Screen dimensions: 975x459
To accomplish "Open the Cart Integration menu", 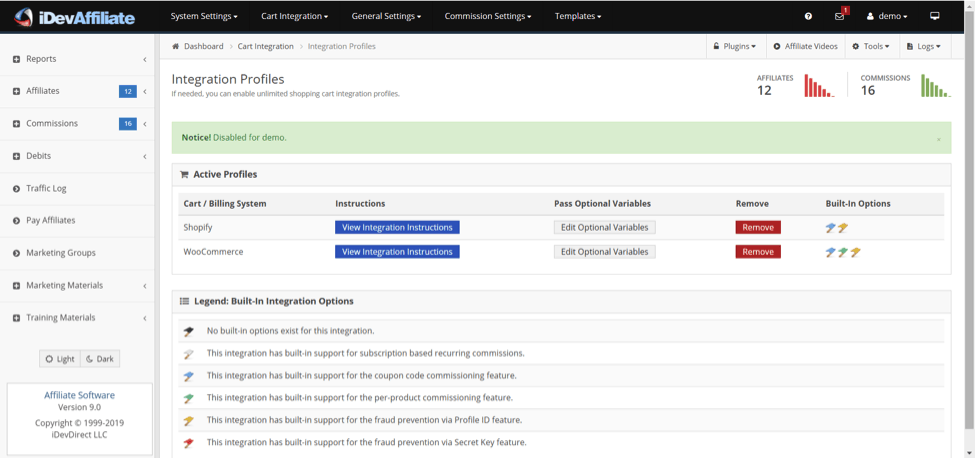I will [x=295, y=17].
